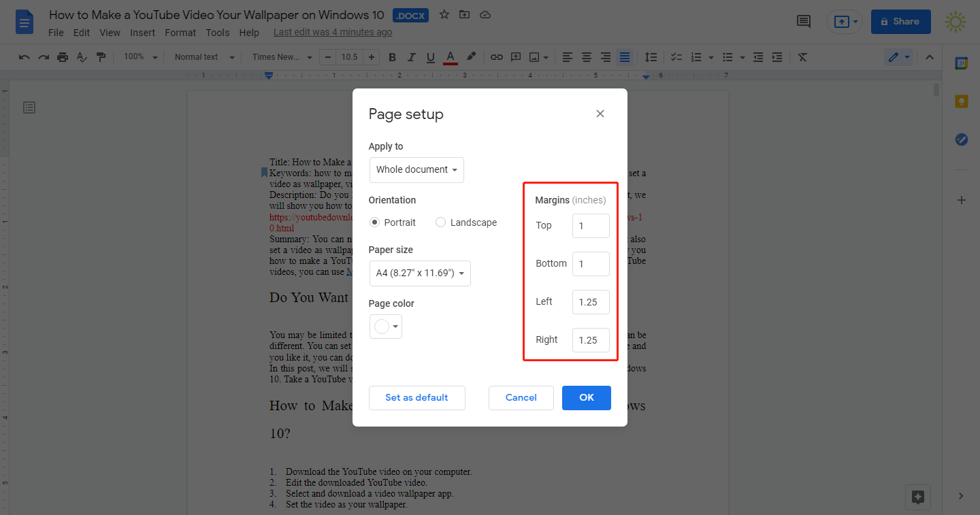Open the comment history icon
The width and height of the screenshot is (980, 515).
(803, 22)
